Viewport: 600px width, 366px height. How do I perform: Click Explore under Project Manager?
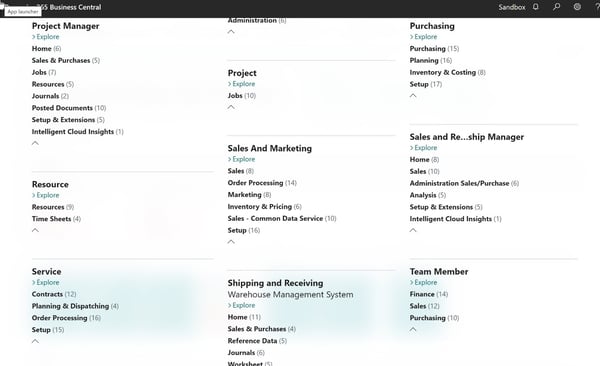point(46,37)
